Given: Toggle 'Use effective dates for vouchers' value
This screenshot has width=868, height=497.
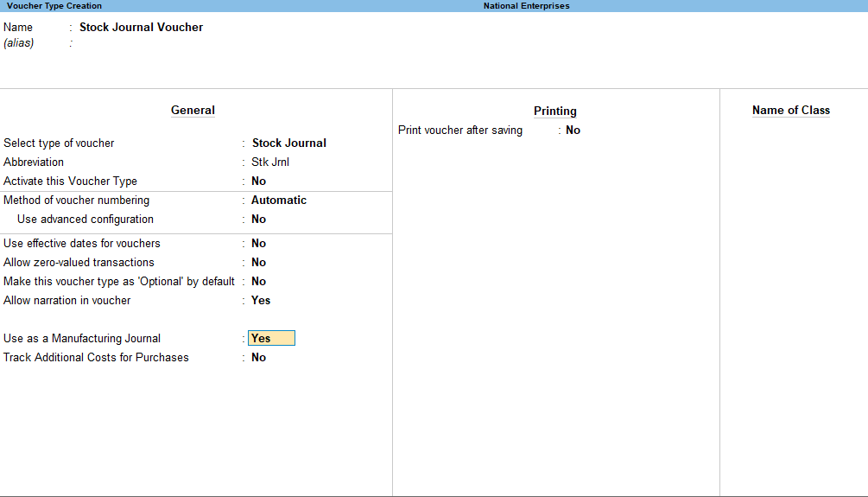Looking at the screenshot, I should pyautogui.click(x=258, y=243).
